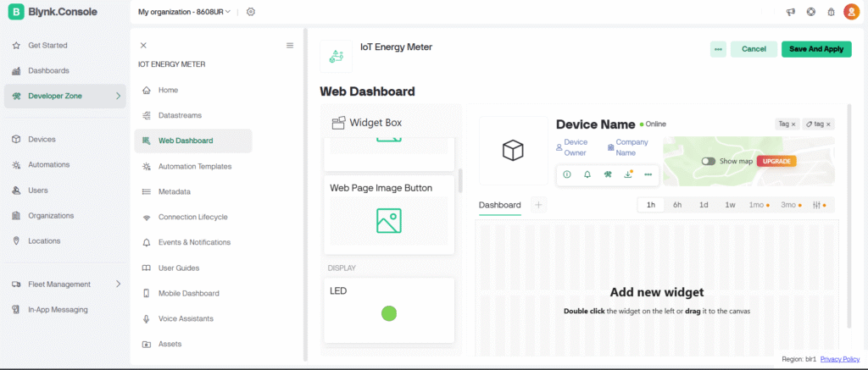
Task: Click Save And Apply button
Action: (816, 48)
